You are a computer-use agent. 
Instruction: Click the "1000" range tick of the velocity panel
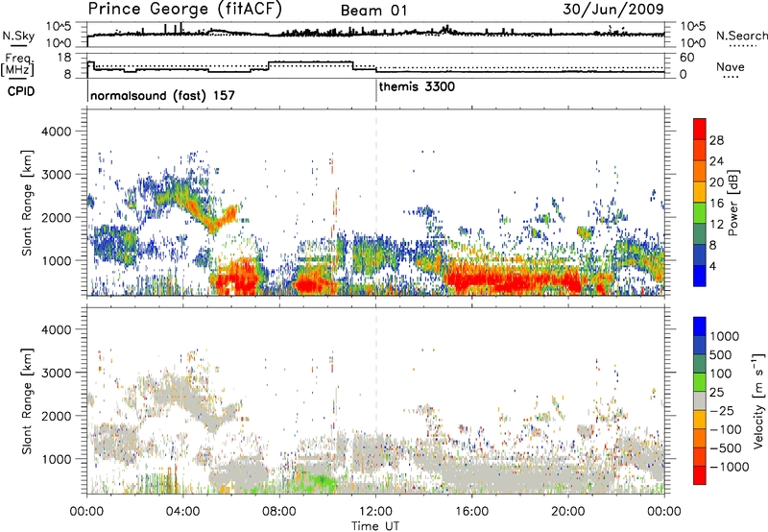pyautogui.click(x=57, y=459)
